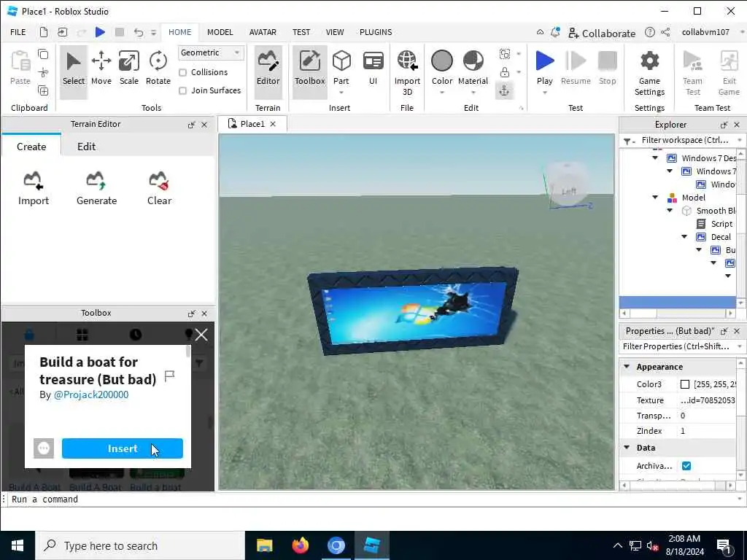This screenshot has height=560, width=747.
Task: Open the Play dropdown arrow
Action: (x=544, y=93)
